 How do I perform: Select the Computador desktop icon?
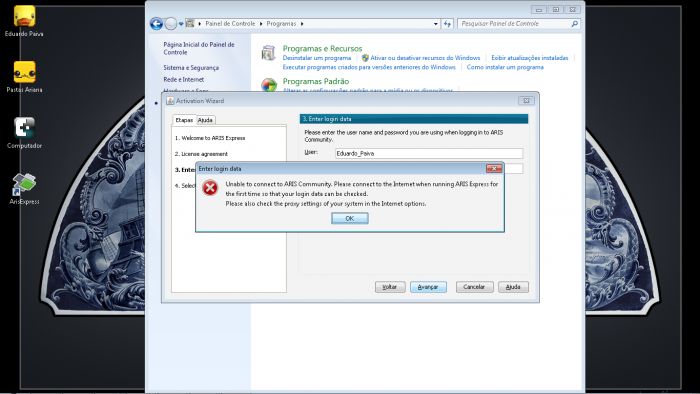pyautogui.click(x=24, y=133)
